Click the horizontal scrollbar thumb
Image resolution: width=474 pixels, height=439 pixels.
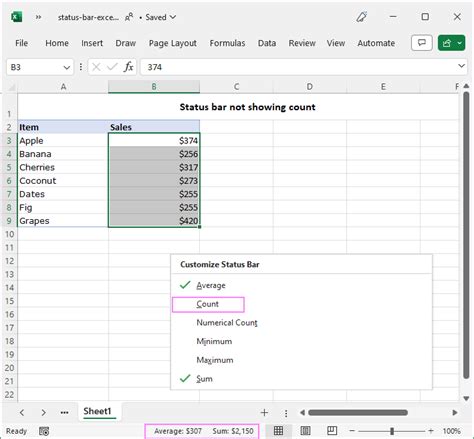358,413
